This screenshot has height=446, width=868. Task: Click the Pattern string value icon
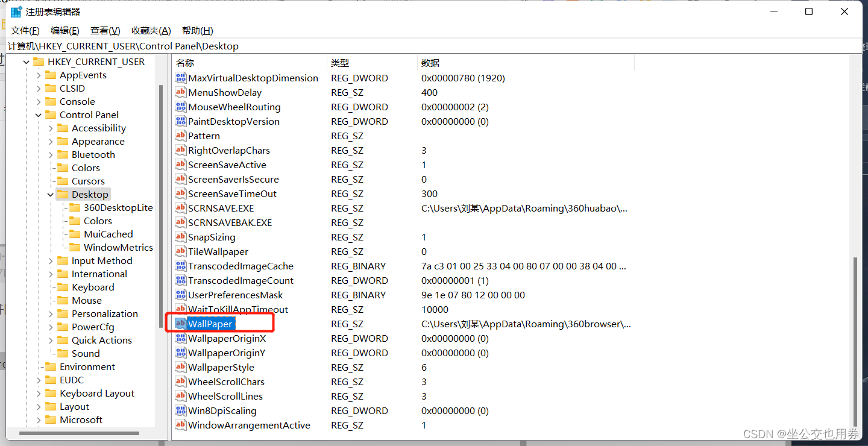[180, 136]
